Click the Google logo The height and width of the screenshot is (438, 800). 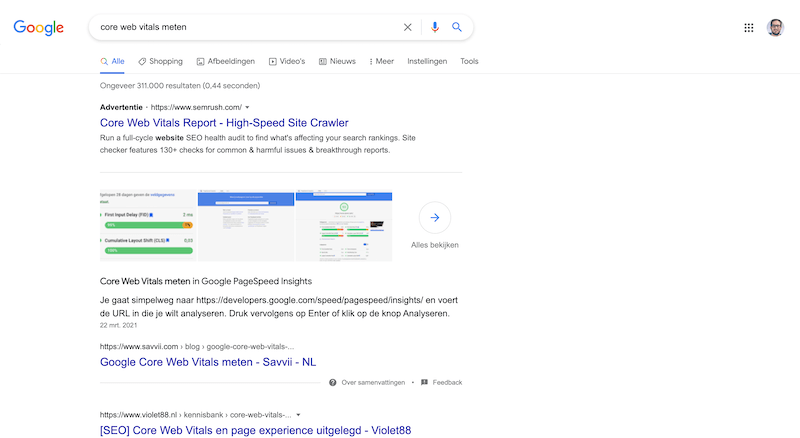(39, 27)
